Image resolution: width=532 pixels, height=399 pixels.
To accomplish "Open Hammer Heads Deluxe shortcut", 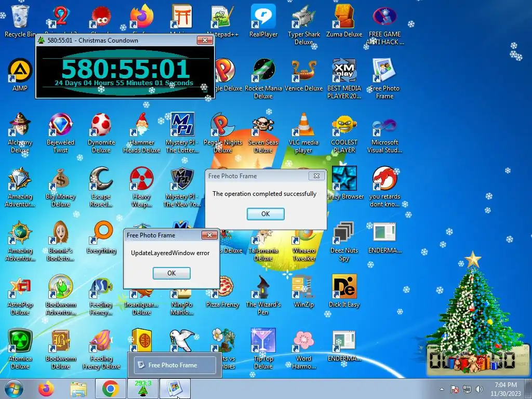I will click(x=141, y=132).
